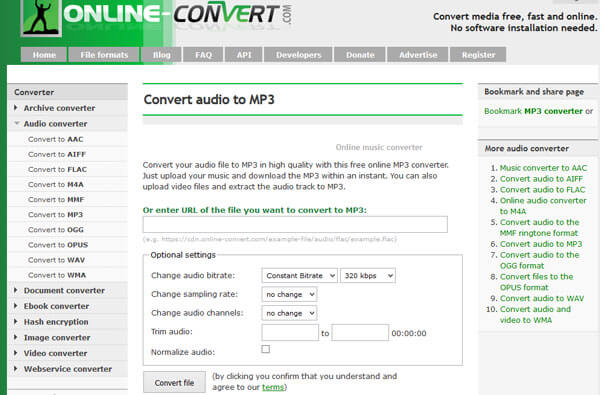Image resolution: width=600 pixels, height=395 pixels.
Task: Open the sampling rate dropdown
Action: click(x=289, y=294)
